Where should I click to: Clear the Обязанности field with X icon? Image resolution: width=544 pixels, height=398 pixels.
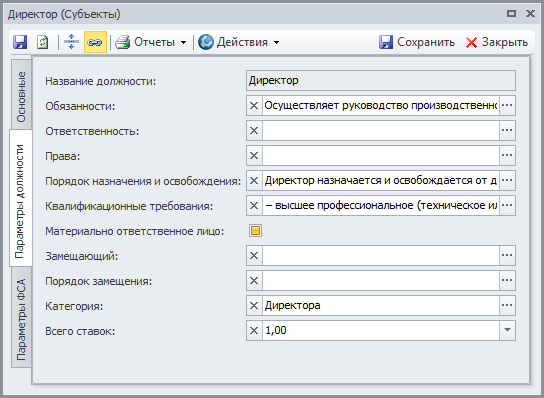tap(254, 105)
